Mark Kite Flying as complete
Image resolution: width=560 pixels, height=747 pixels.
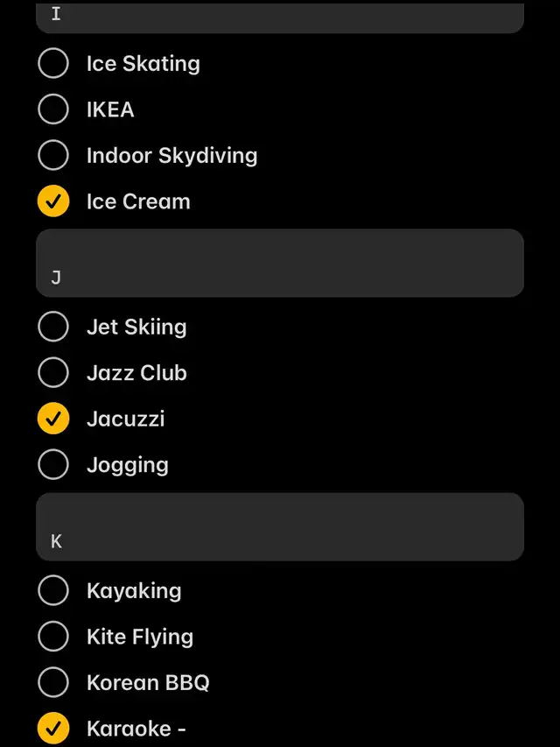pos(53,637)
